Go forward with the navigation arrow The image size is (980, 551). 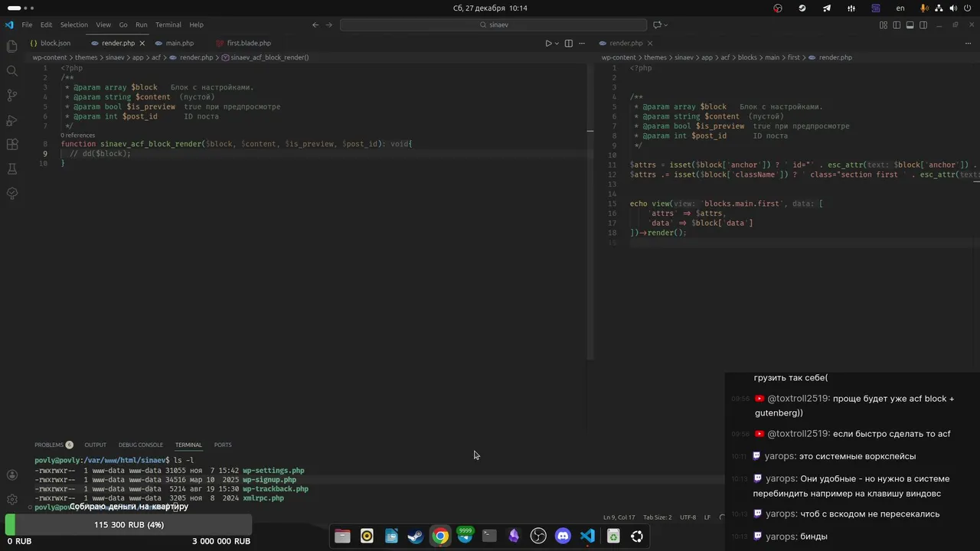coord(329,24)
